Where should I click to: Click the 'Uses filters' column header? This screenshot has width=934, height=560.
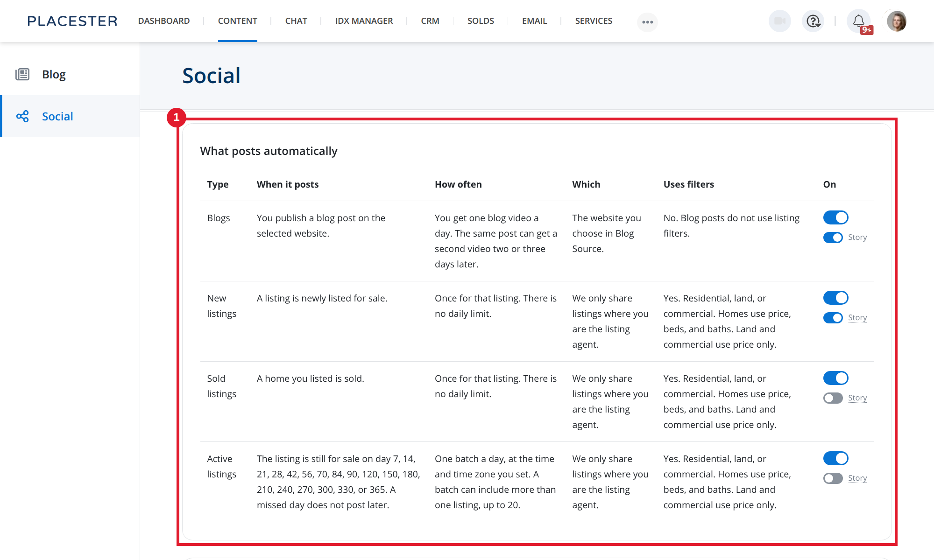[x=689, y=184]
